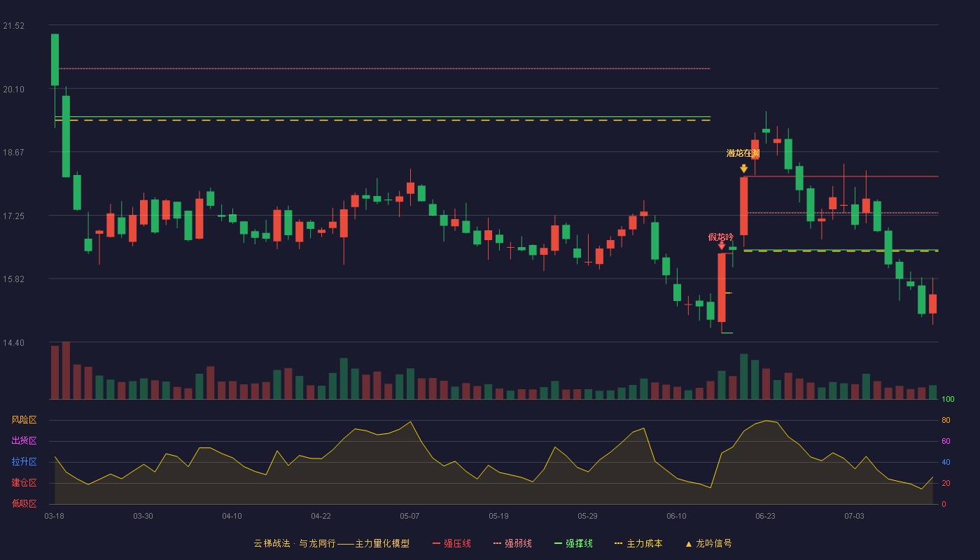The image size is (980, 560).
Task: Toggle the 强压线 legend entry
Action: 451,543
